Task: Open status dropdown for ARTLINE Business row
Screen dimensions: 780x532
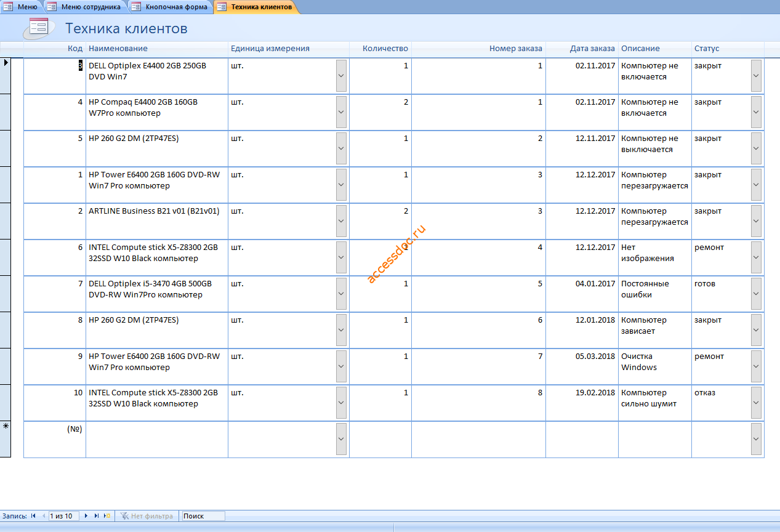Action: pyautogui.click(x=756, y=221)
